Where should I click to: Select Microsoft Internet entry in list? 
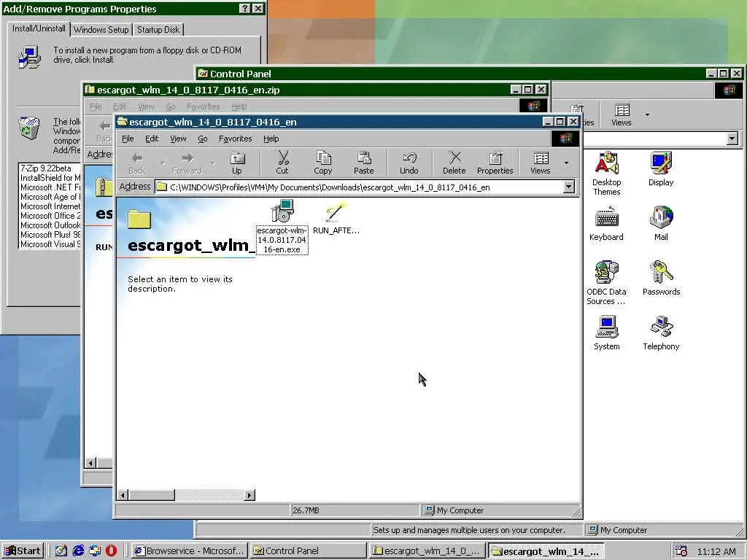50,206
